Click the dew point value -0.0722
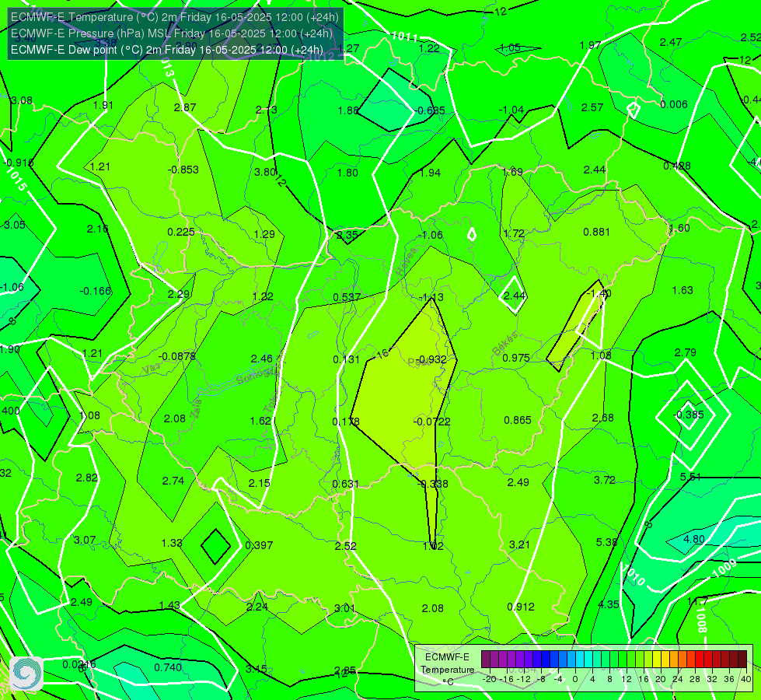Viewport: 761px width, 700px height. pos(431,422)
